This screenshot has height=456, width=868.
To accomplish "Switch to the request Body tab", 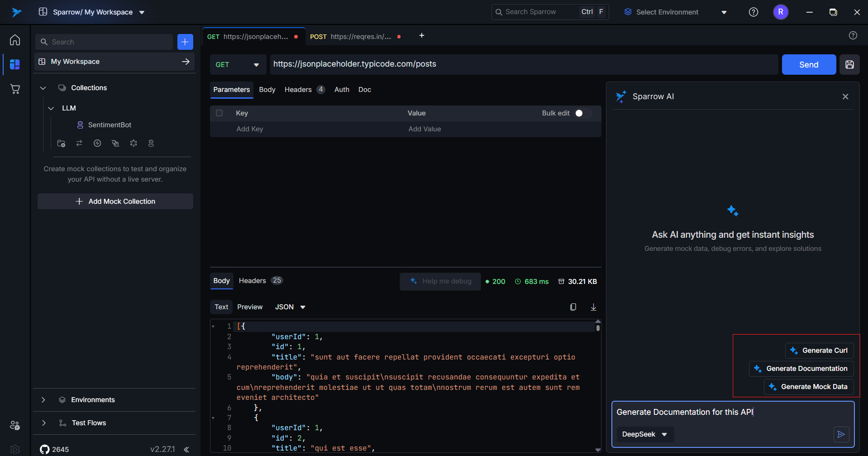I will click(x=267, y=90).
